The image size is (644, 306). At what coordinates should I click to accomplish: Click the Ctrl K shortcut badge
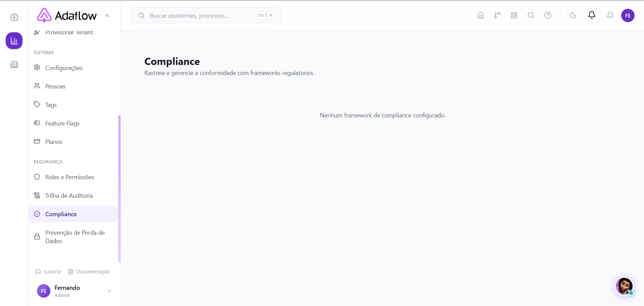click(x=265, y=15)
